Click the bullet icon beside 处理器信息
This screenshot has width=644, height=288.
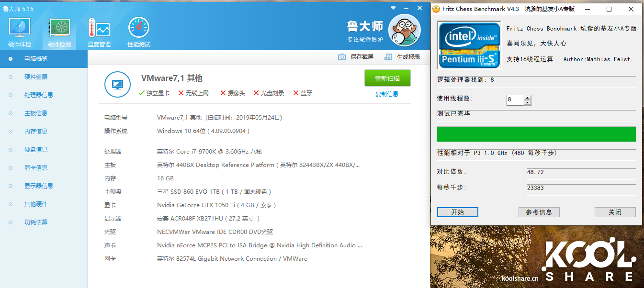[11, 95]
